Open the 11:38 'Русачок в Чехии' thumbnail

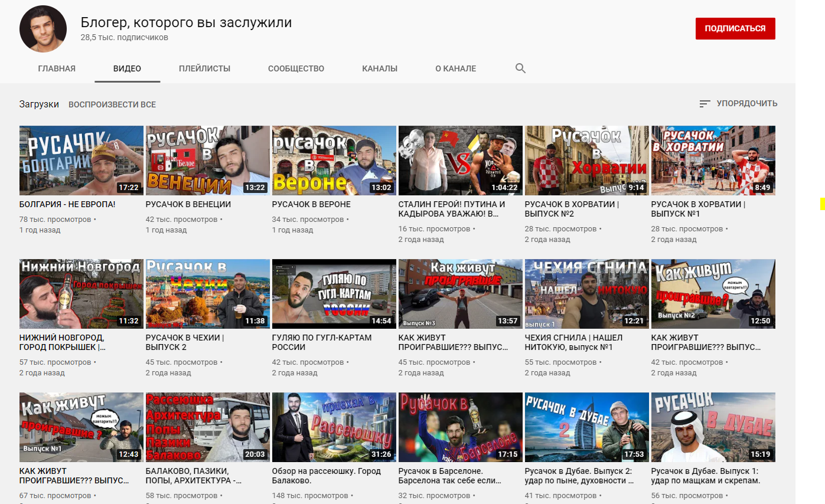(x=208, y=294)
